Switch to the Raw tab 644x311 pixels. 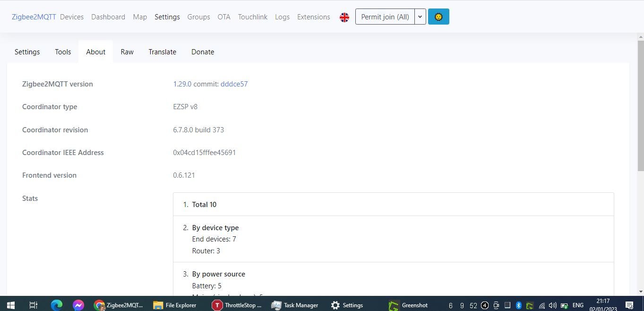pyautogui.click(x=127, y=52)
